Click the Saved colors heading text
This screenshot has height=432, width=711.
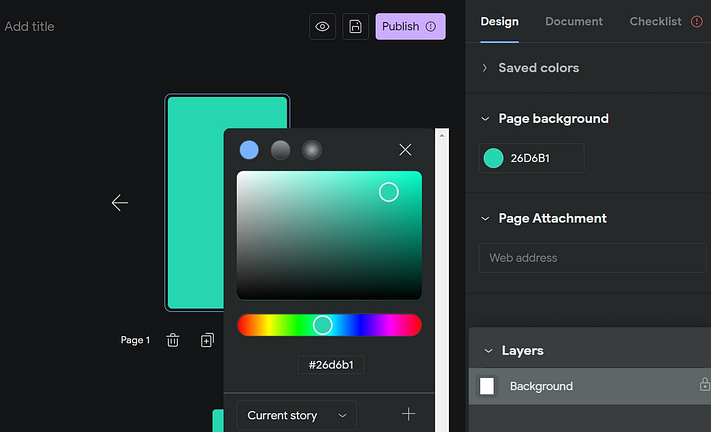tap(539, 68)
